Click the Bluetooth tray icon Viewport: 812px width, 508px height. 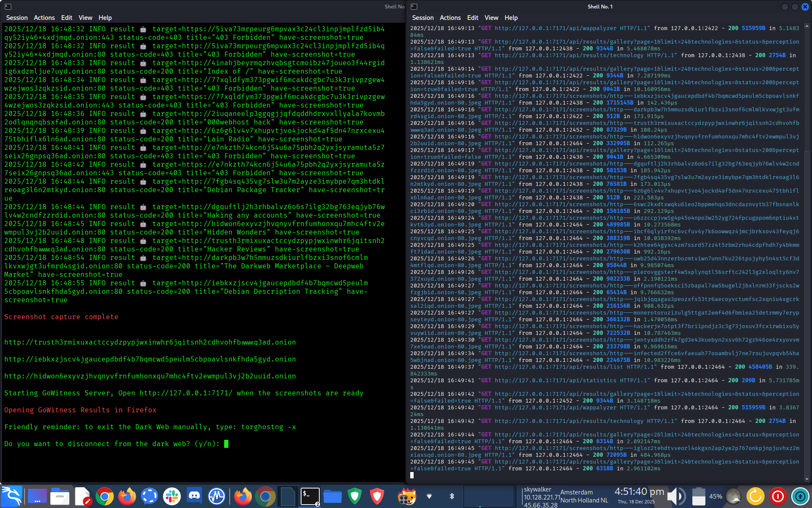[452, 496]
